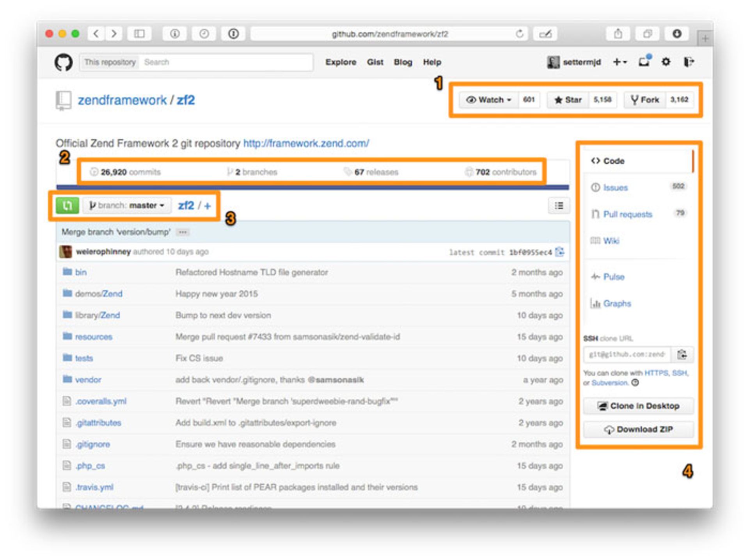This screenshot has height=560, width=749.
Task: Star the zf2 repository
Action: pyautogui.click(x=568, y=100)
